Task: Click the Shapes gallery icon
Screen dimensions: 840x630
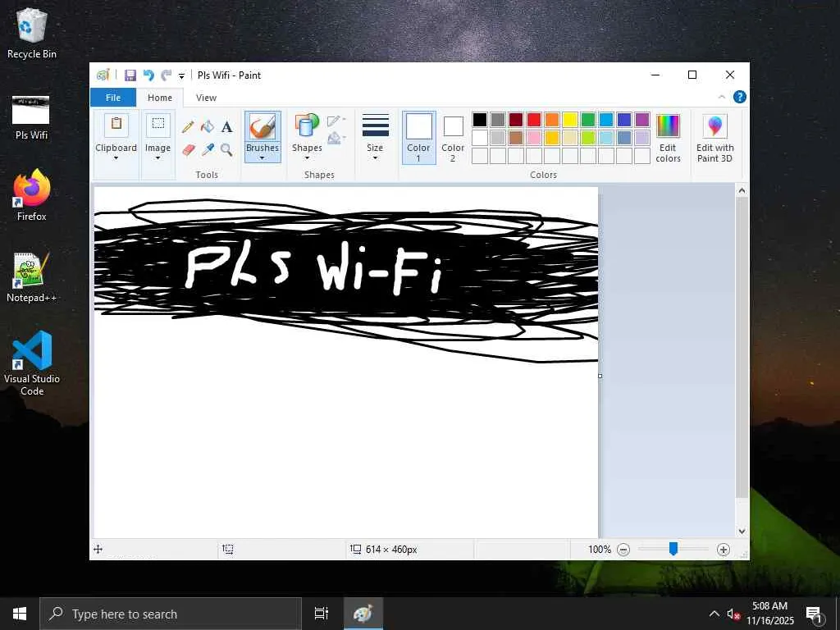Action: [x=307, y=126]
